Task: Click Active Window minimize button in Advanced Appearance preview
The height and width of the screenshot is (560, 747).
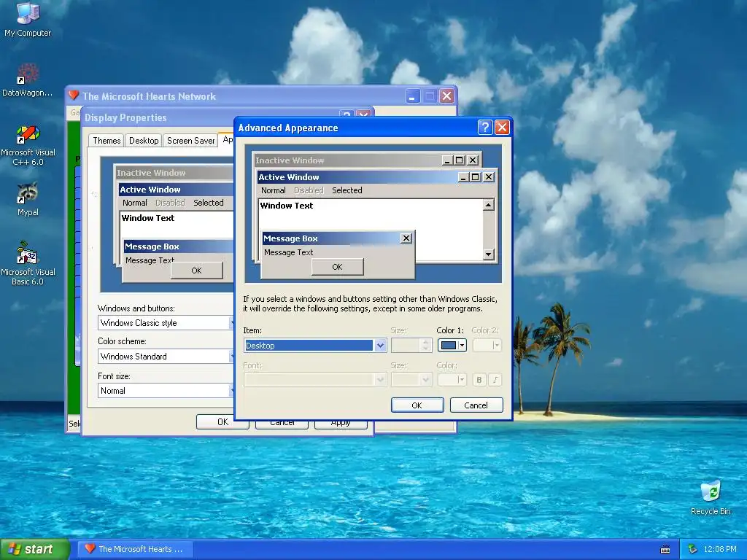Action: pyautogui.click(x=463, y=177)
